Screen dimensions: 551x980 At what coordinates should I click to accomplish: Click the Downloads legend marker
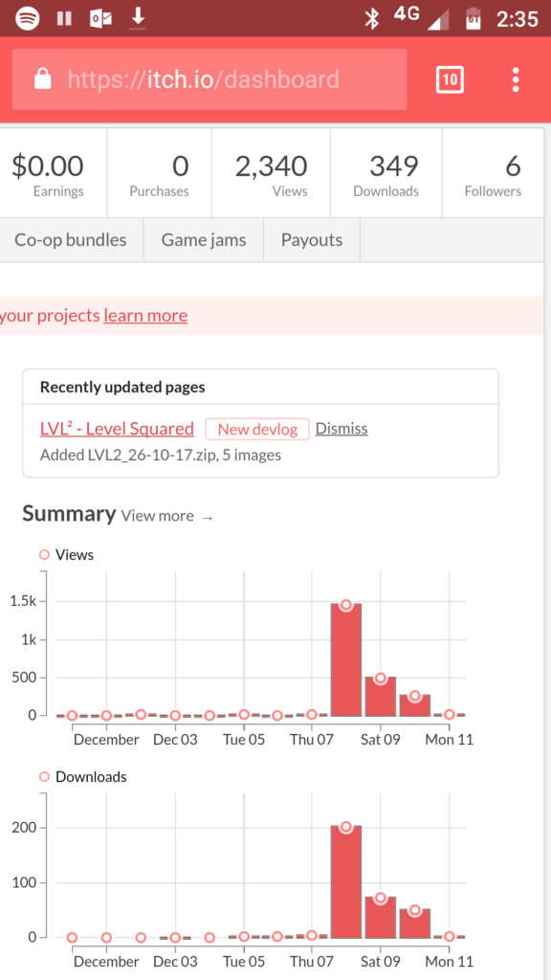click(44, 777)
